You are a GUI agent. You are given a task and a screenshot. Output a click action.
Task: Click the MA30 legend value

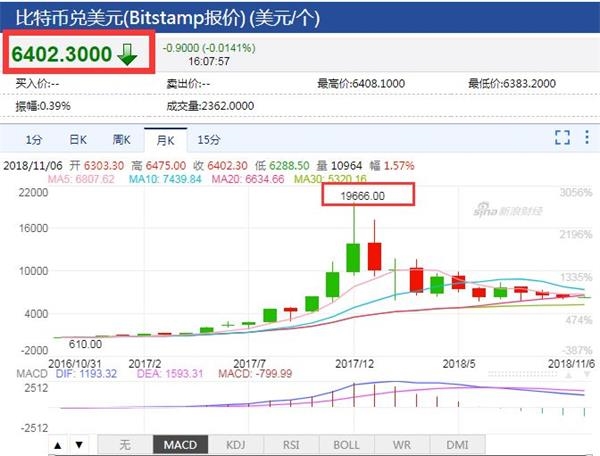point(330,179)
